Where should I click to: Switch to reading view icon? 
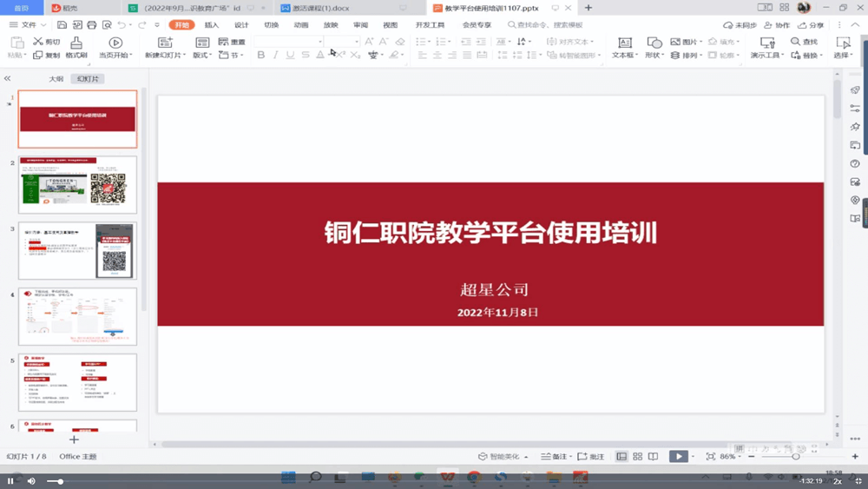654,456
